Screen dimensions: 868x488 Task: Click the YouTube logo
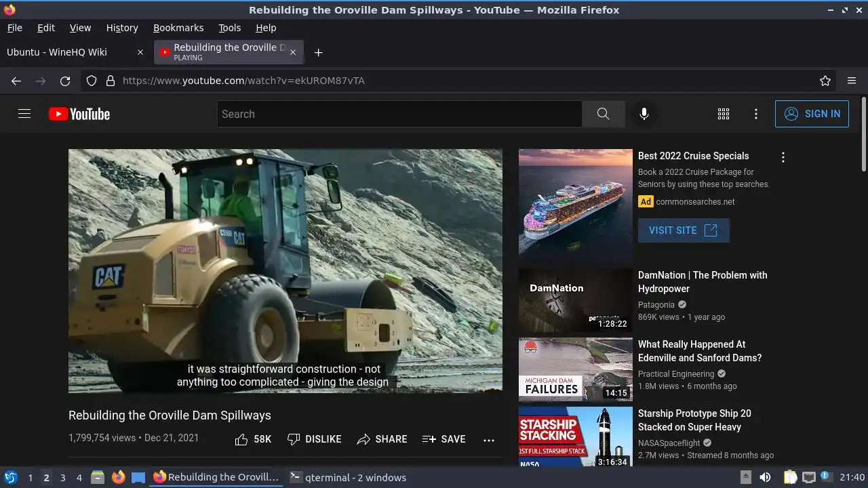point(79,114)
